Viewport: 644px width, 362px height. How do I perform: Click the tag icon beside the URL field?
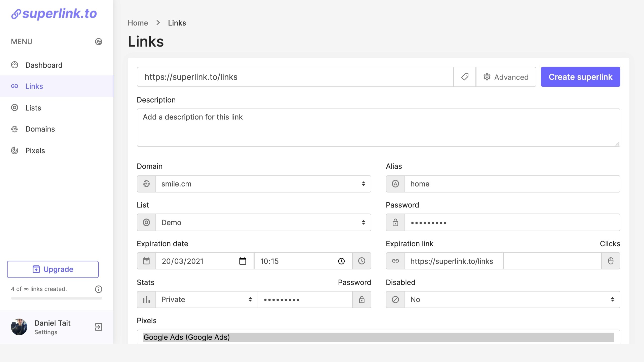point(465,77)
